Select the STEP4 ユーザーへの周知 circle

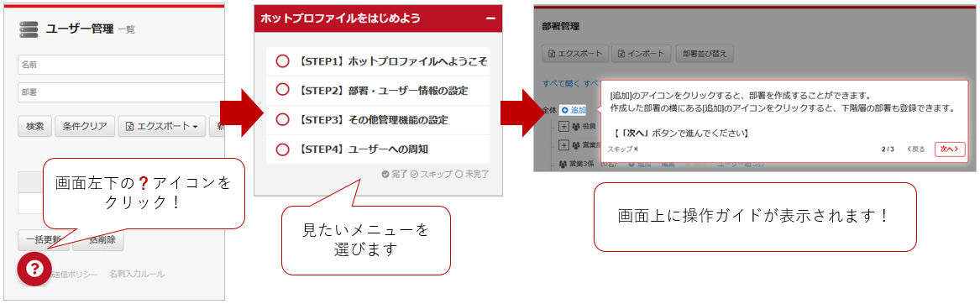pyautogui.click(x=282, y=149)
